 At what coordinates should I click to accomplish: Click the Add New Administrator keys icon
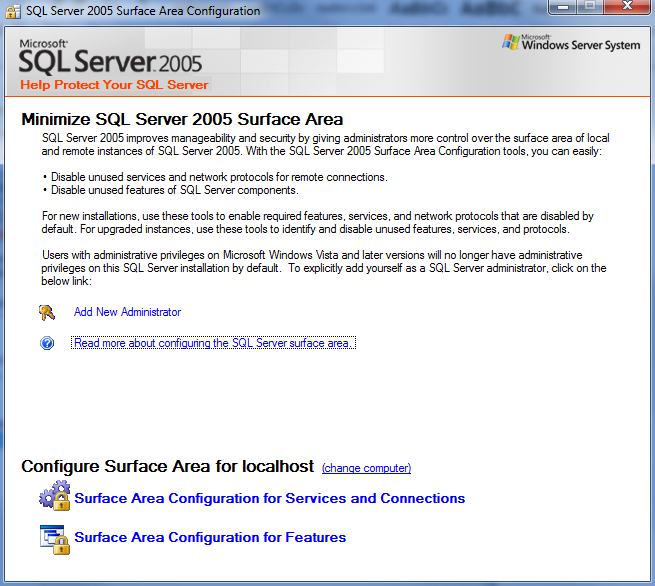point(47,312)
